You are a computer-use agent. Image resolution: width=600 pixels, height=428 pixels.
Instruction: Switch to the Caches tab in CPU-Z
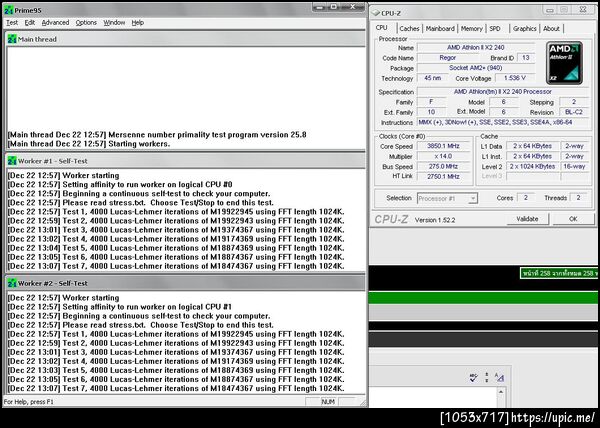(x=409, y=29)
